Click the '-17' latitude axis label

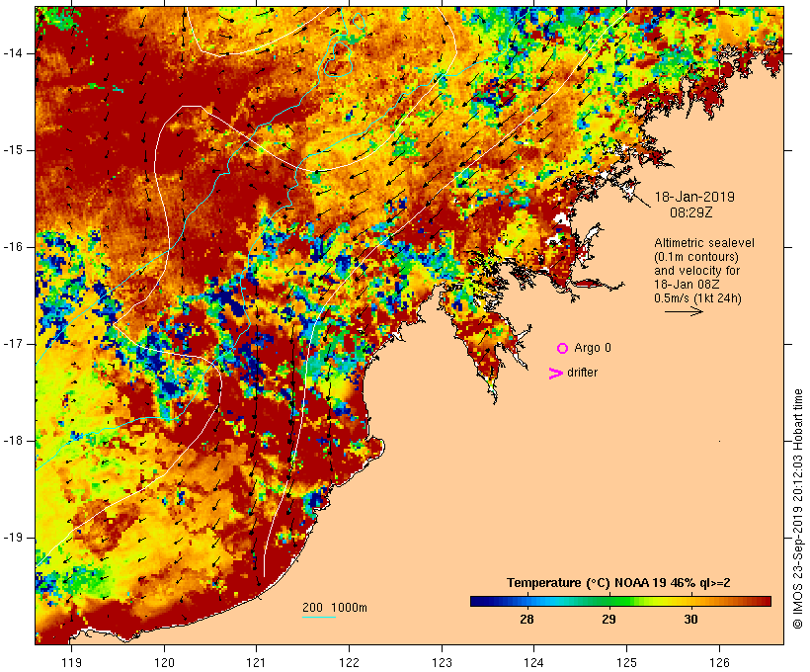(13, 344)
